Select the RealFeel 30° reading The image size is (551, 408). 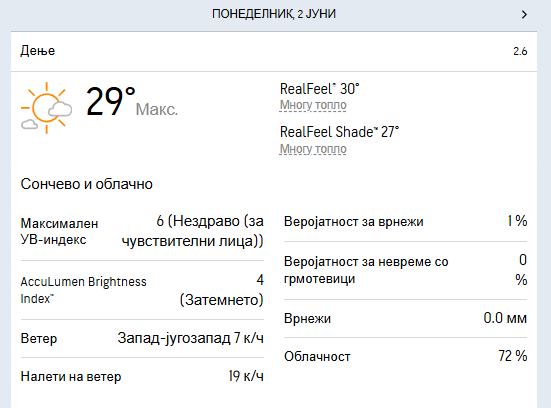tap(319, 89)
